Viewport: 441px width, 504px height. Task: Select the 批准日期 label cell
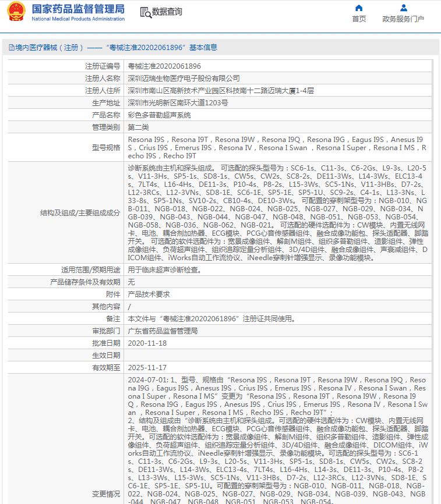(x=66, y=343)
